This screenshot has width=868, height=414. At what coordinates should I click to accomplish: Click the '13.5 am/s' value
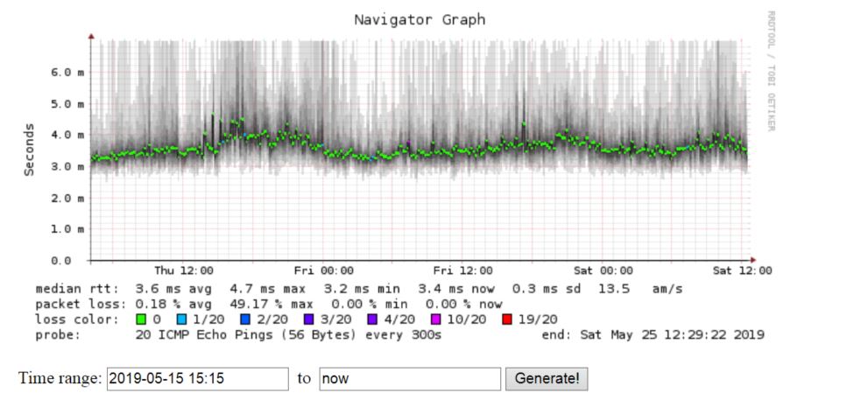point(641,289)
